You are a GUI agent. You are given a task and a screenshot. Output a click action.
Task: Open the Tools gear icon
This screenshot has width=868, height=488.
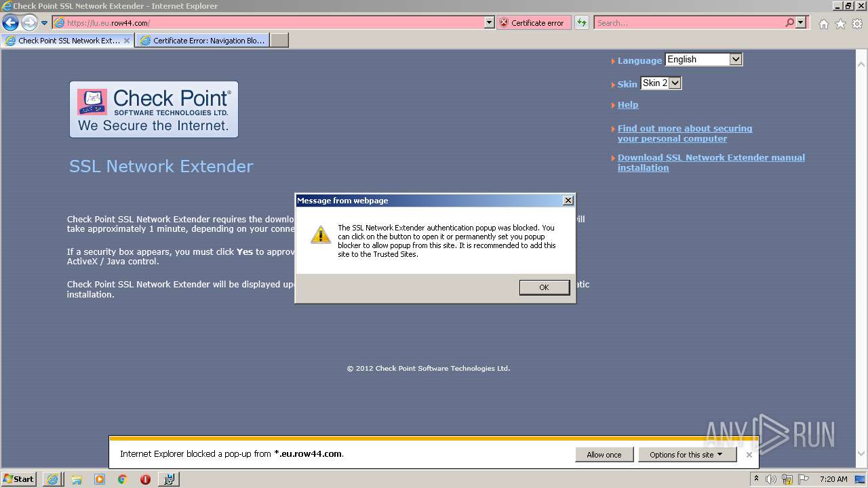click(x=857, y=24)
